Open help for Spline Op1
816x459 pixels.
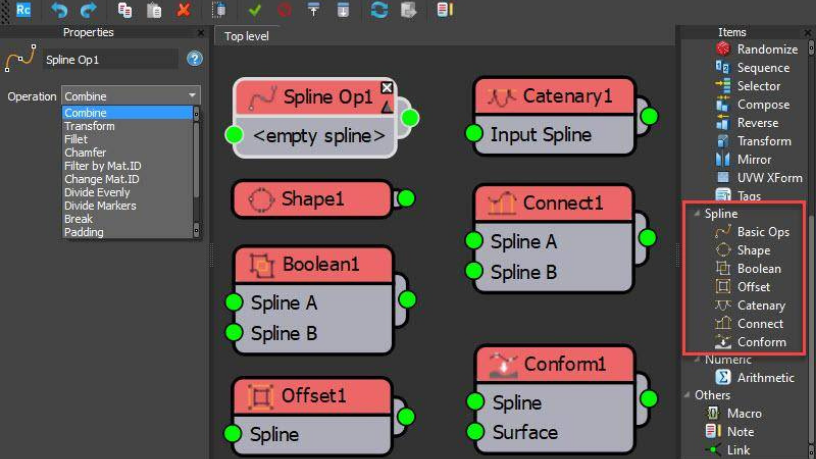(x=195, y=58)
